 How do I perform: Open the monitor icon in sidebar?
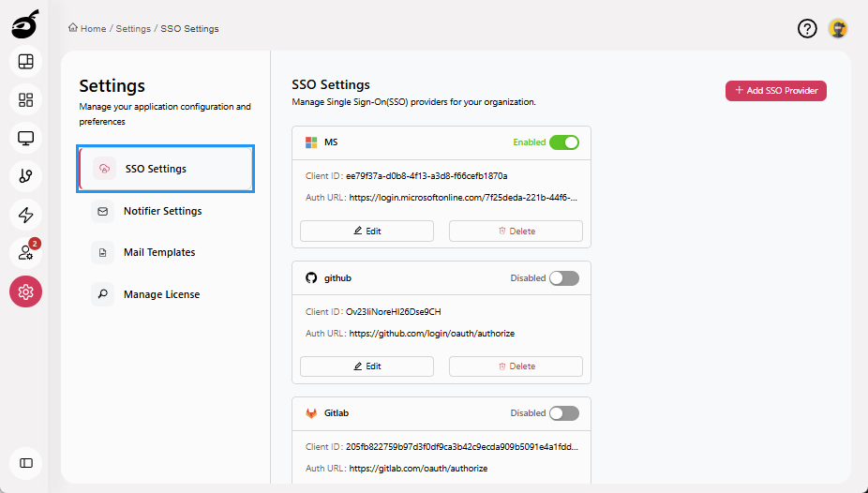click(x=25, y=139)
